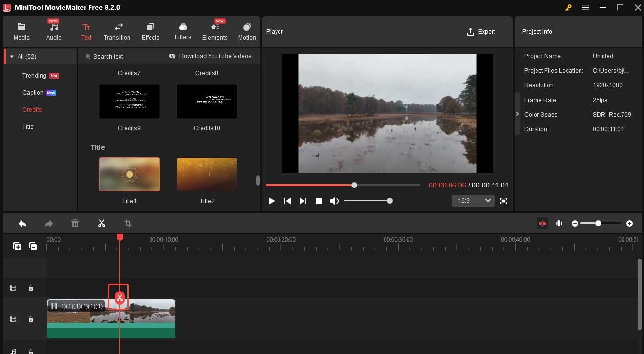Enter fullscreen preview mode
Viewport: 644px width, 354px height.
[x=504, y=201]
